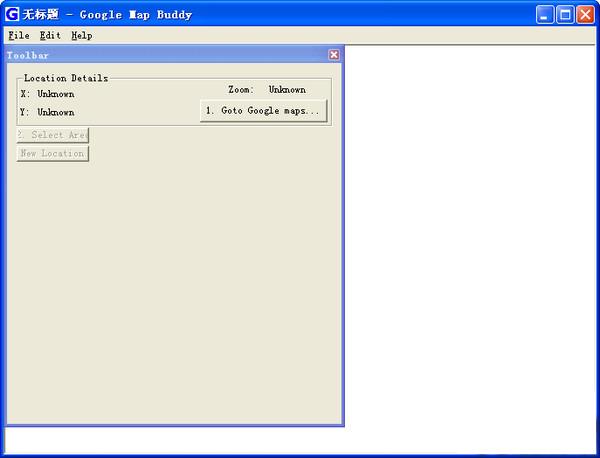Open the Help menu
This screenshot has height=458, width=600.
click(x=81, y=35)
